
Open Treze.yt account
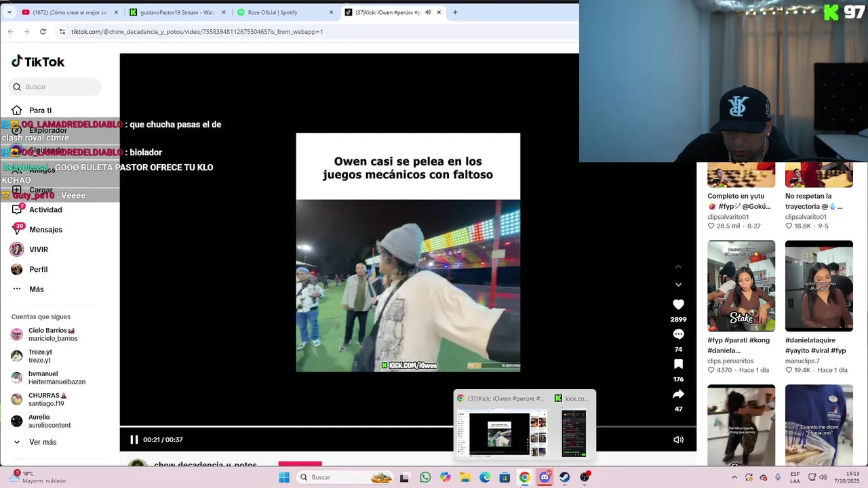click(x=40, y=356)
